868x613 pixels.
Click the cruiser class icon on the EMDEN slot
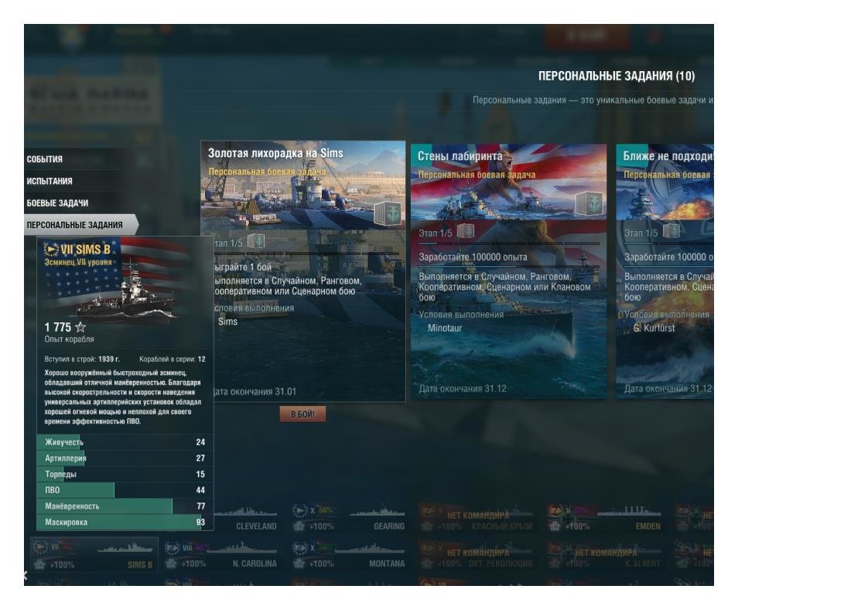tap(555, 510)
